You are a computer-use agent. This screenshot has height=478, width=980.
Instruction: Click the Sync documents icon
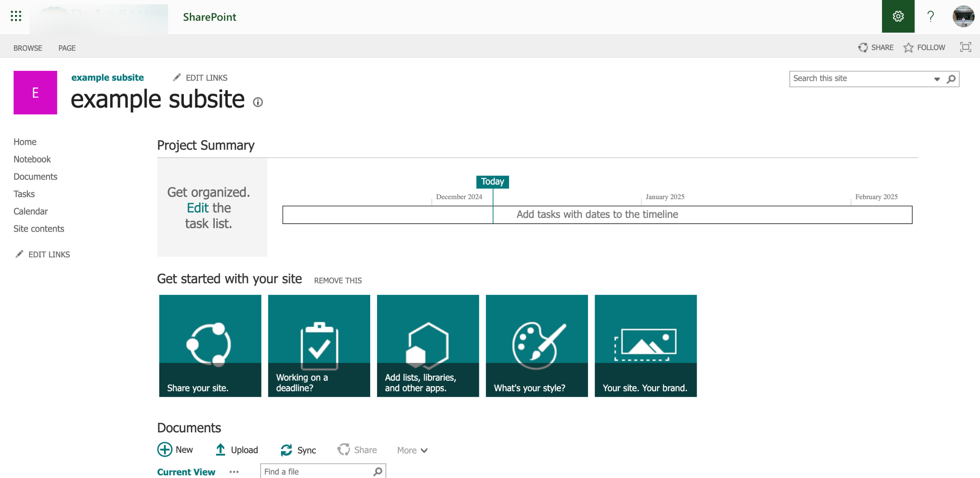286,450
